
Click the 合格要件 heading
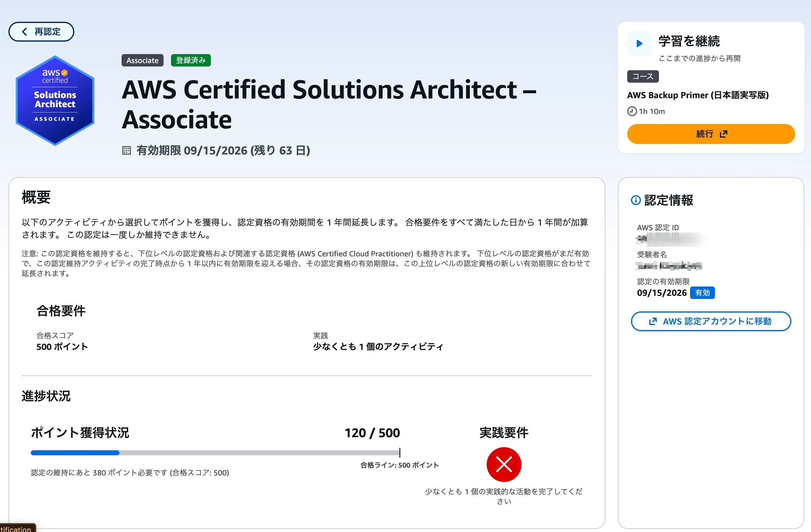[61, 311]
